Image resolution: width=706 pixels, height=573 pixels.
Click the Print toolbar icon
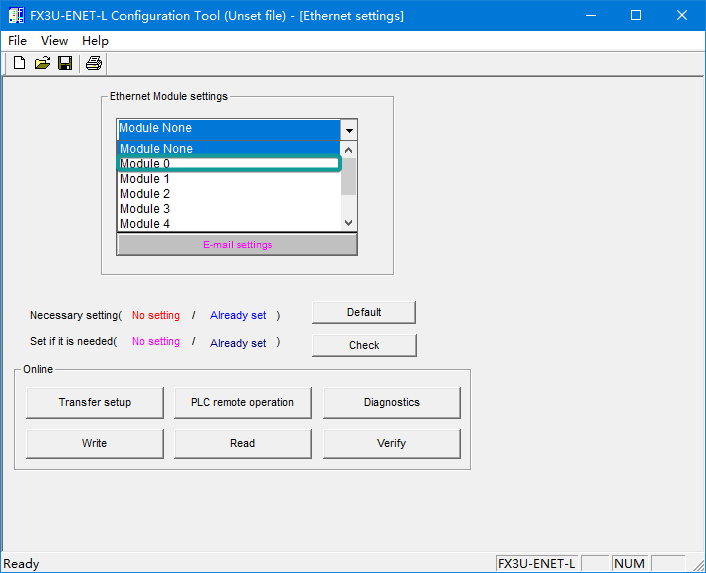tap(93, 64)
